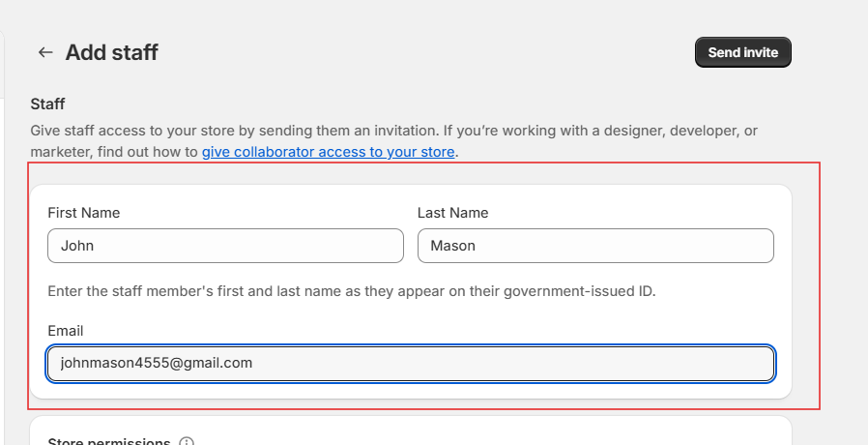Viewport: 868px width, 445px height.
Task: Click the Store permissions card
Action: pos(483,432)
